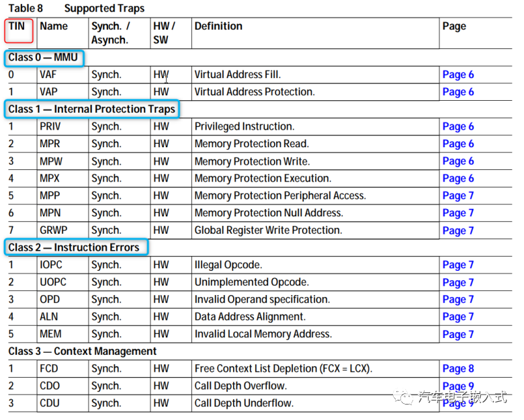Open Page 6 link for Memory Protection Execution
Image resolution: width=524 pixels, height=420 pixels.
[457, 178]
